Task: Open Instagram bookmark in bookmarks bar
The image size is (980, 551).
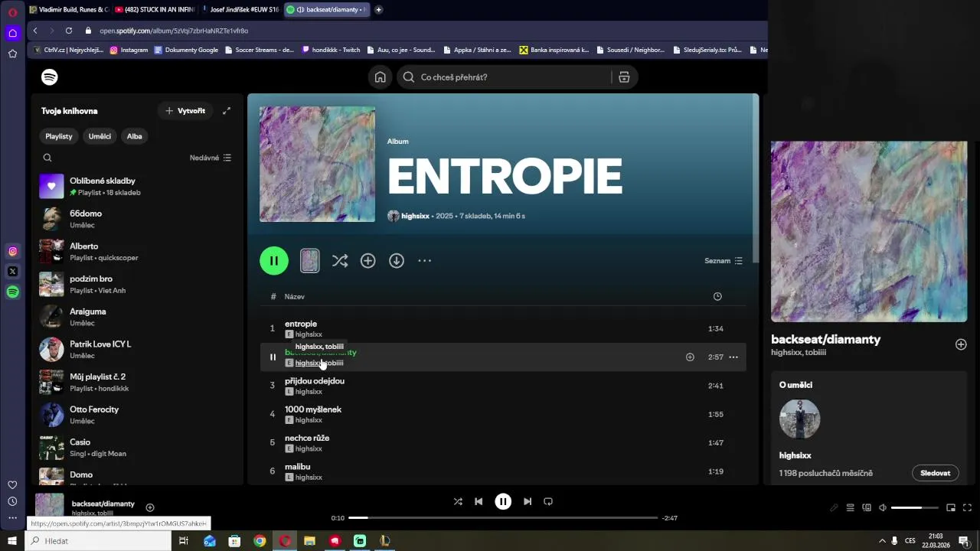Action: coord(129,50)
